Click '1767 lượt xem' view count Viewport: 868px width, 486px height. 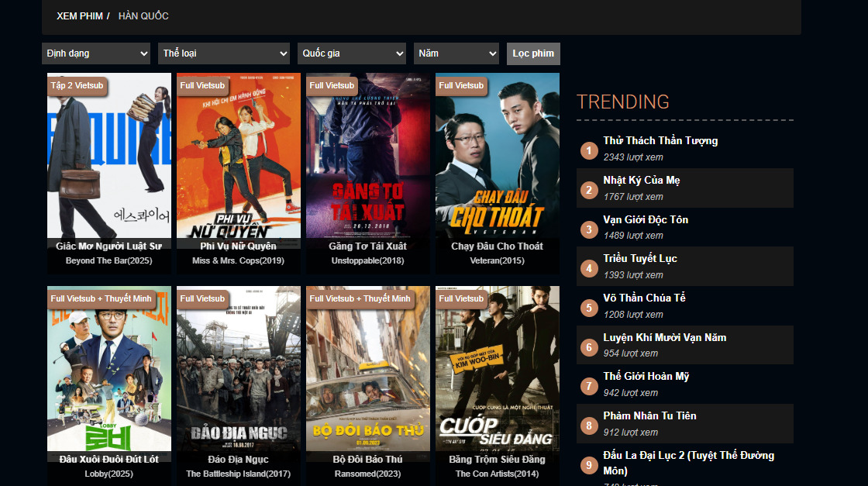[633, 197]
